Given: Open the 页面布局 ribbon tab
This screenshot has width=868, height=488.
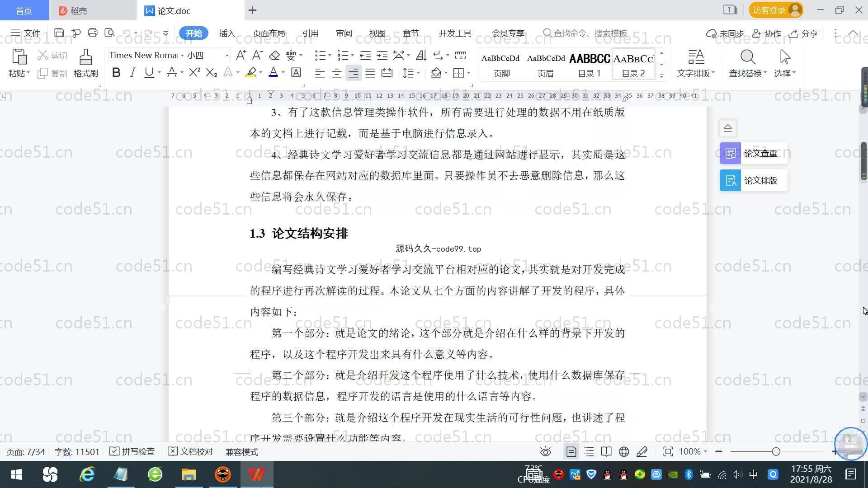Looking at the screenshot, I should pos(269,33).
